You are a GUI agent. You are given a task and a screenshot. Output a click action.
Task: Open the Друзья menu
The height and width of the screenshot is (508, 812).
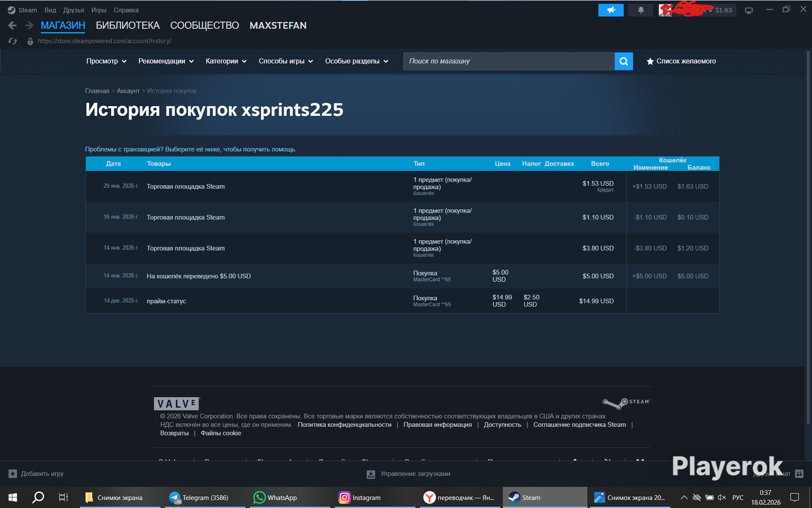click(x=74, y=10)
